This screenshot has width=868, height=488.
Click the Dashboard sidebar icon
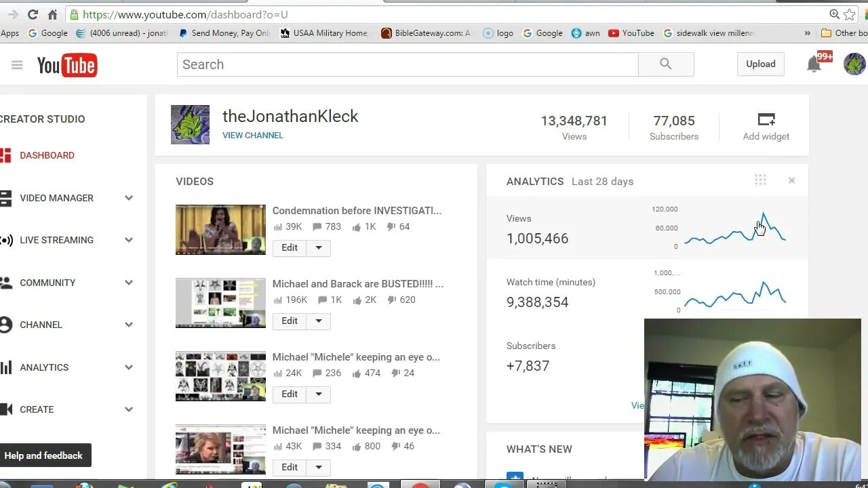5,155
